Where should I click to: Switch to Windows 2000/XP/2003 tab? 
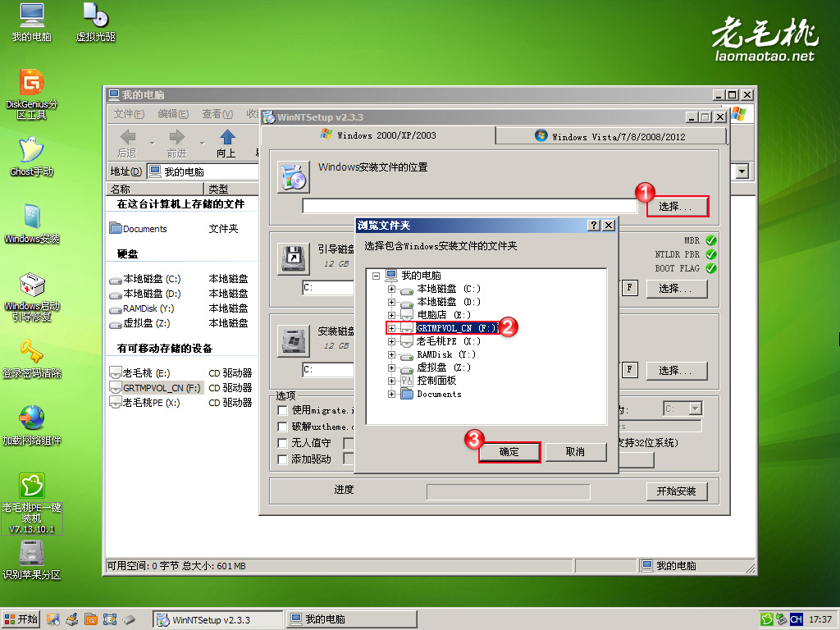(x=379, y=135)
